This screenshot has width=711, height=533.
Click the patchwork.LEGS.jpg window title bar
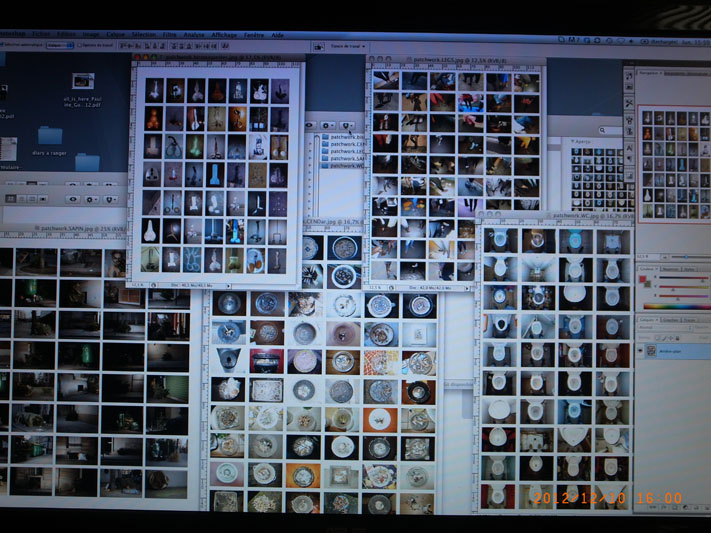click(456, 59)
